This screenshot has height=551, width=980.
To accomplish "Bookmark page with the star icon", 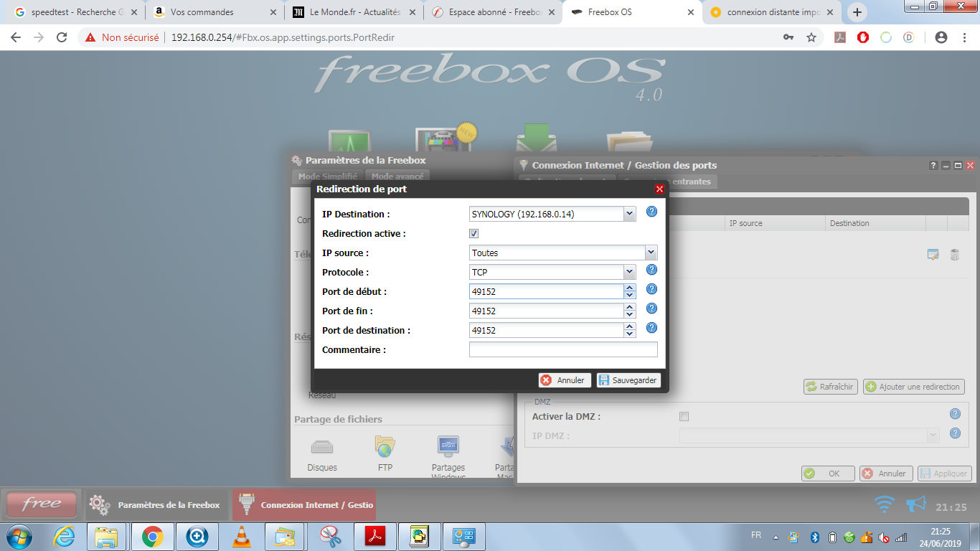I will (x=811, y=37).
